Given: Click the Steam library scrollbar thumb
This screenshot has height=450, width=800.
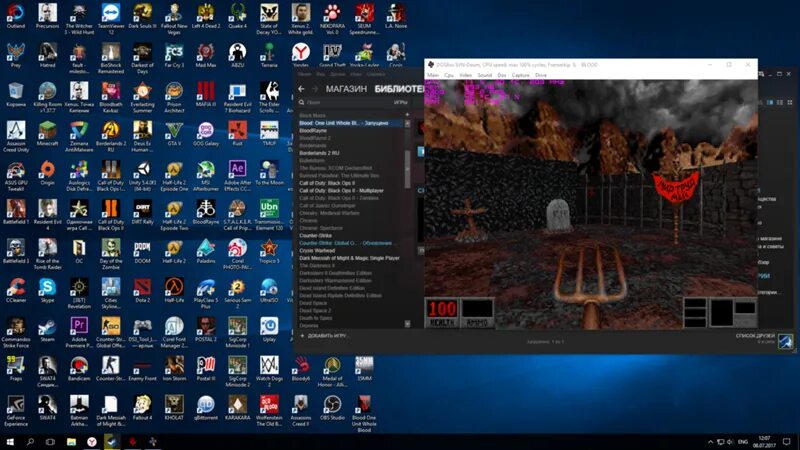Looking at the screenshot, I should (x=407, y=168).
